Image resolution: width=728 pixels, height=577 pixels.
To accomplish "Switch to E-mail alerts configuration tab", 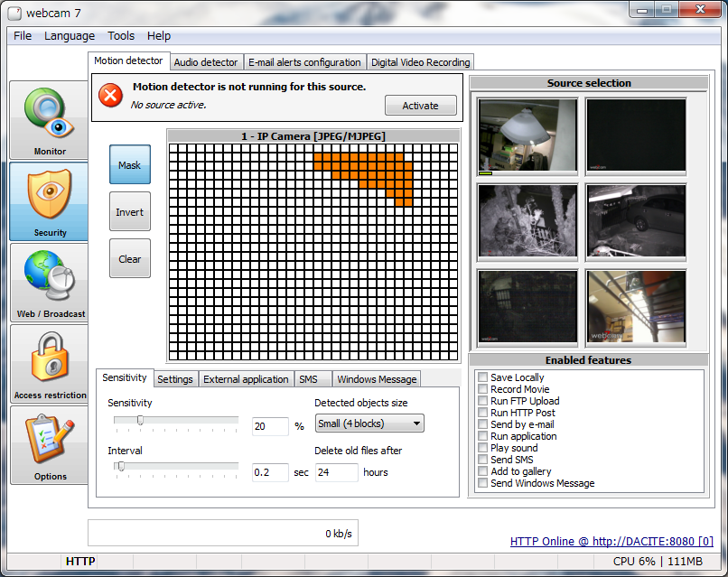I will pos(304,62).
